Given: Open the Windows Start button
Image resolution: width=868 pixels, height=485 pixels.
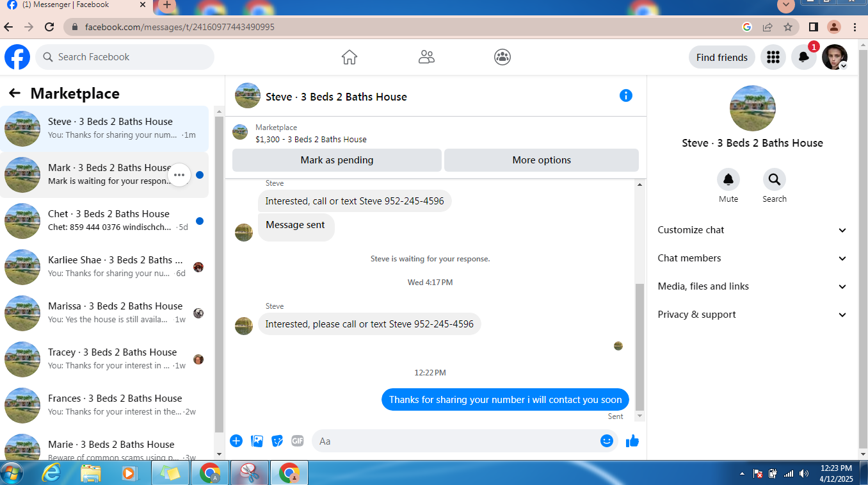Looking at the screenshot, I should (x=12, y=473).
